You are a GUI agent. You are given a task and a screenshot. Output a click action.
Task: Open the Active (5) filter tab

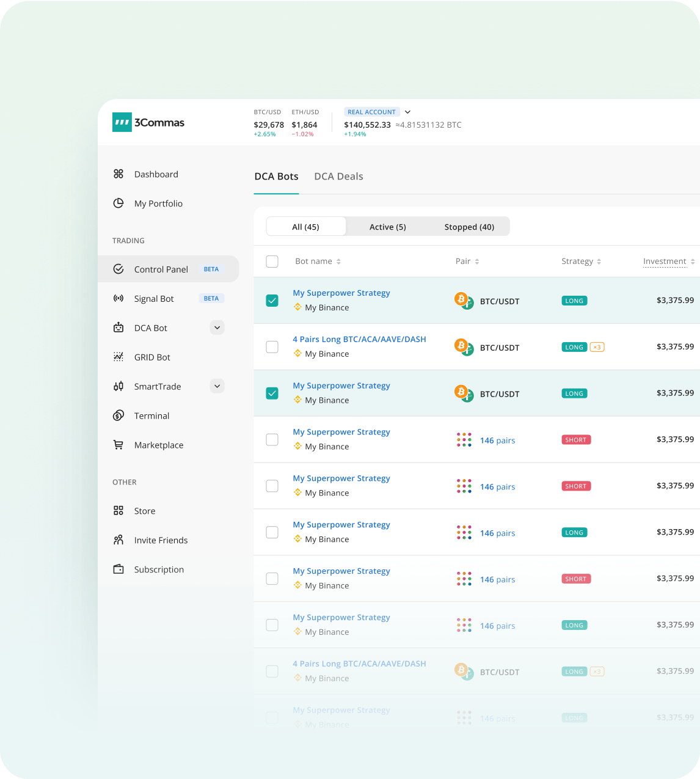[387, 227]
